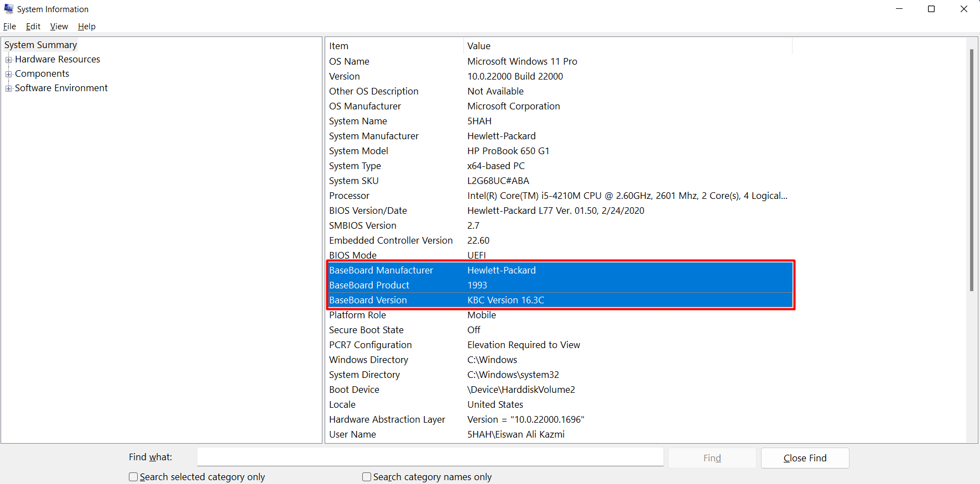Select the Boot Device row
Screen dimensions: 980x484
[x=560, y=390]
